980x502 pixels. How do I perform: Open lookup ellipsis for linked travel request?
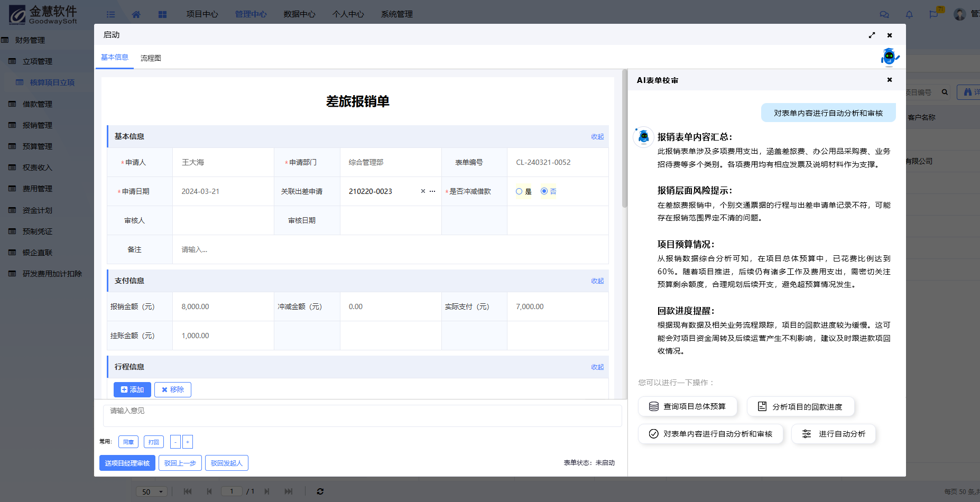click(x=432, y=191)
